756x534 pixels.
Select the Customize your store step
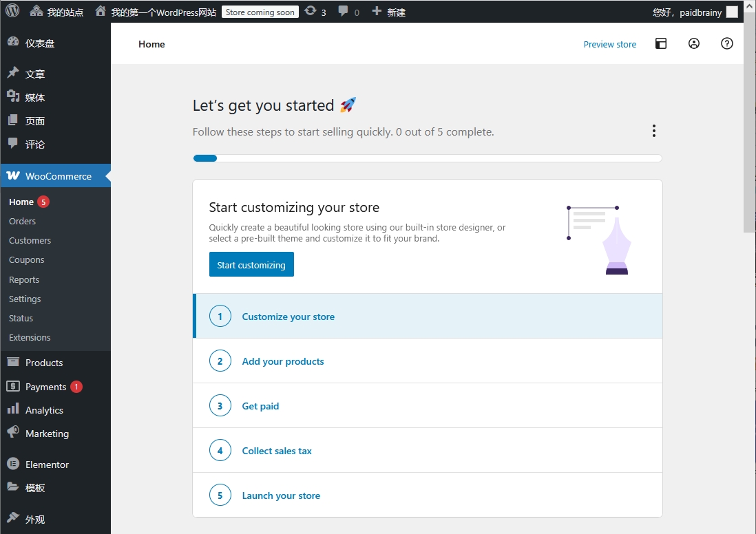428,316
